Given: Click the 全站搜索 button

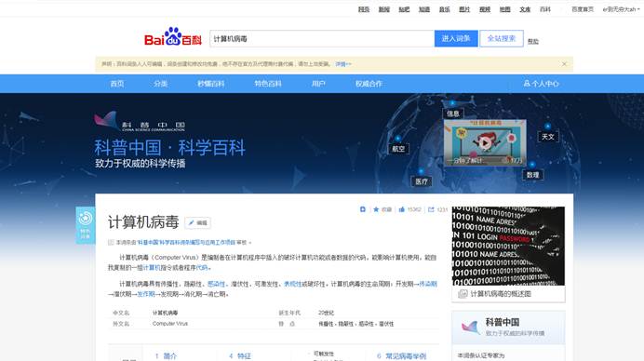Looking at the screenshot, I should click(x=502, y=38).
